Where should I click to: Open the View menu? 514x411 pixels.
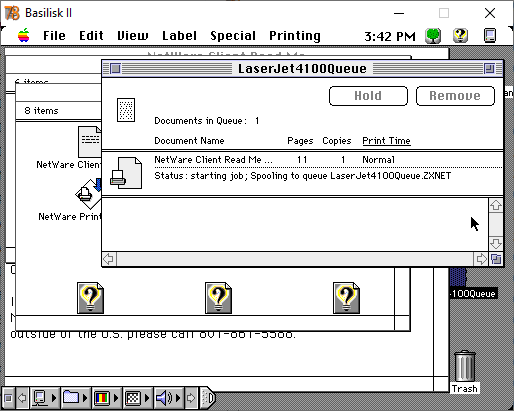click(x=133, y=36)
